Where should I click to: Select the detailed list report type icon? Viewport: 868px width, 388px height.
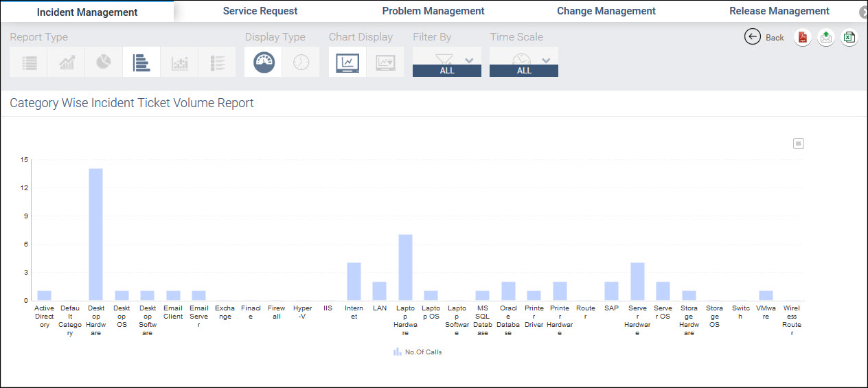[217, 62]
